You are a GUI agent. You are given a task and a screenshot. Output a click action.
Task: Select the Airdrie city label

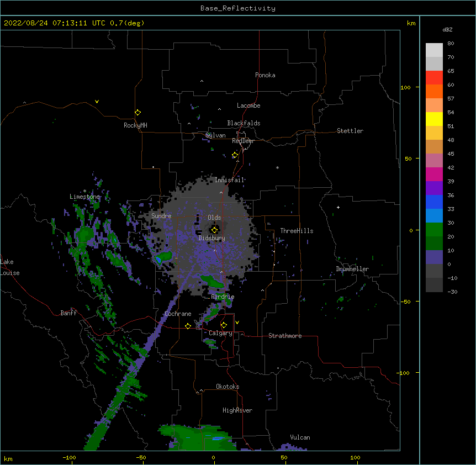[223, 297]
